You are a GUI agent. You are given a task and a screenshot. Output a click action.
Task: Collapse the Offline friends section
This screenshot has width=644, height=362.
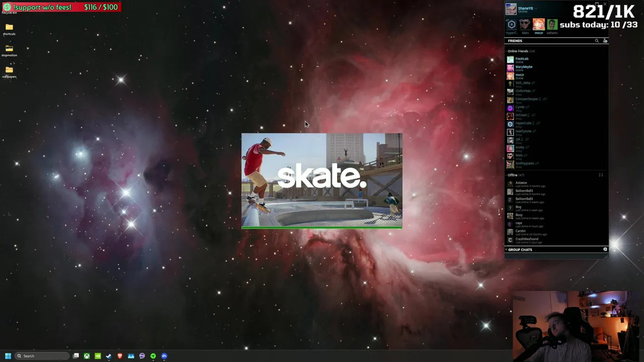(515, 175)
